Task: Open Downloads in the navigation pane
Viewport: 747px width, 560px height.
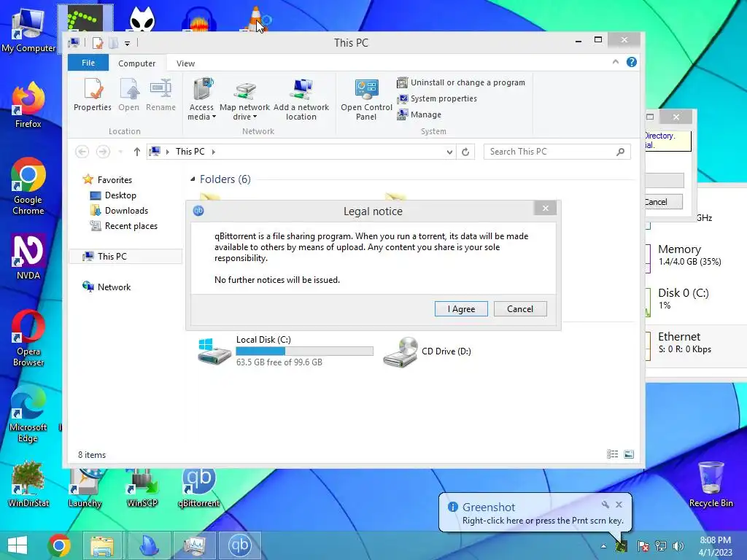Action: tap(119, 211)
